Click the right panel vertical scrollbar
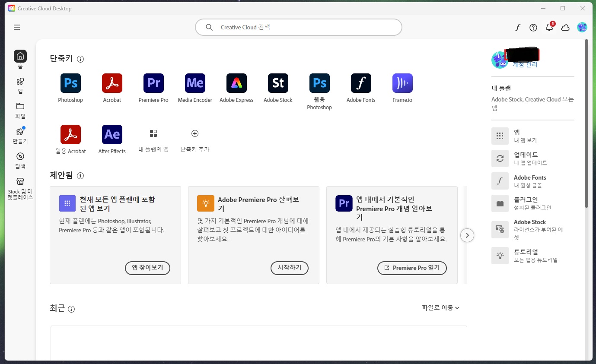Screen dimensions: 596x364 pyautogui.click(x=586, y=123)
